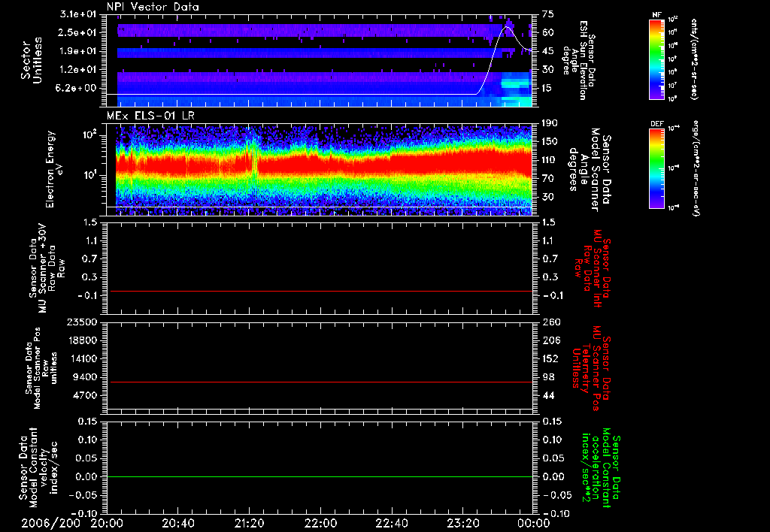Click the 21:20 time axis label
The image size is (770, 532).
click(x=250, y=522)
